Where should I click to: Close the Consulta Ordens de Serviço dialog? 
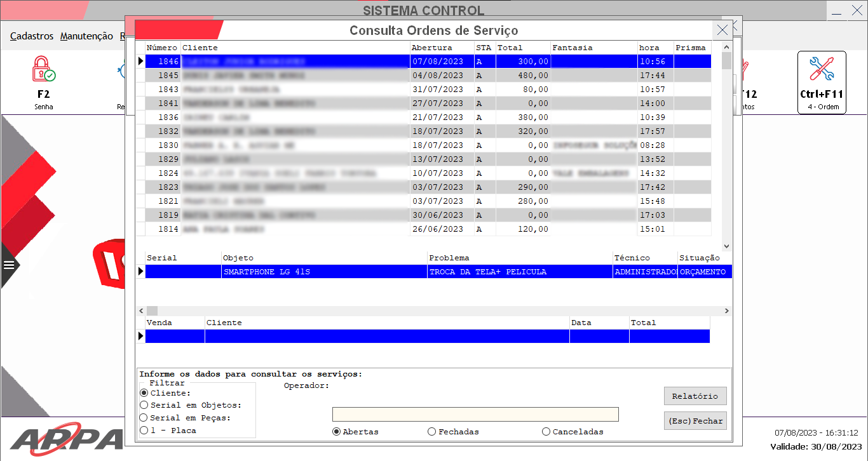(x=722, y=30)
